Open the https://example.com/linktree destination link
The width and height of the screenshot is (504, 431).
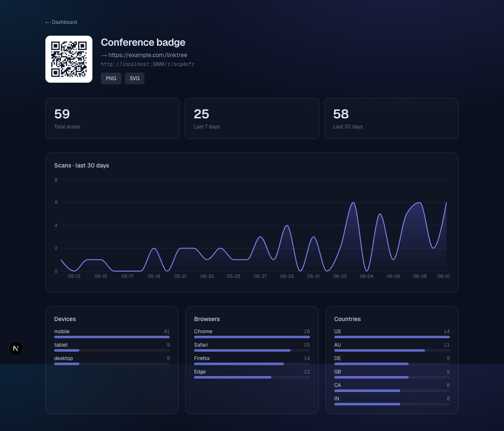tap(144, 55)
